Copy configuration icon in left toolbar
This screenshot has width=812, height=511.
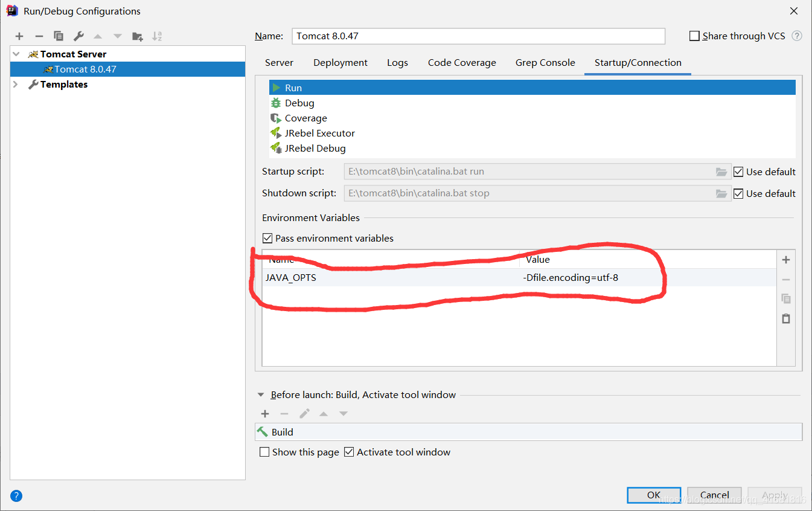pos(58,36)
